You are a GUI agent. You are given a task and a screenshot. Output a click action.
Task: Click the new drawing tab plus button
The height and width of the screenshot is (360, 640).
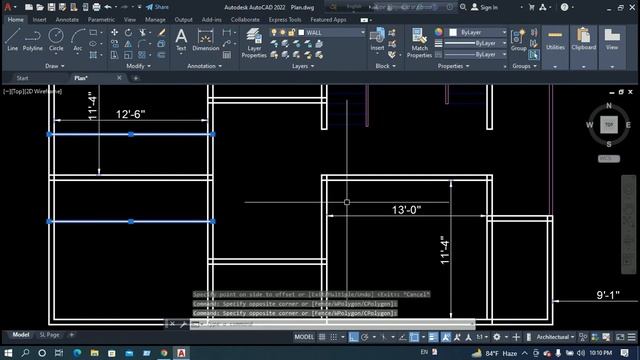(136, 78)
